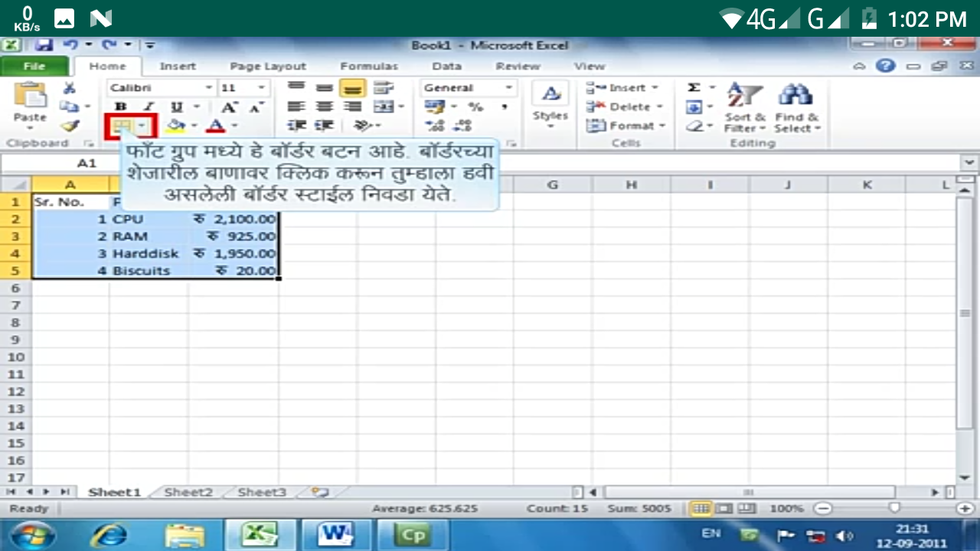Switch to the Review ribbon tab
This screenshot has width=980, height=551.
click(518, 67)
